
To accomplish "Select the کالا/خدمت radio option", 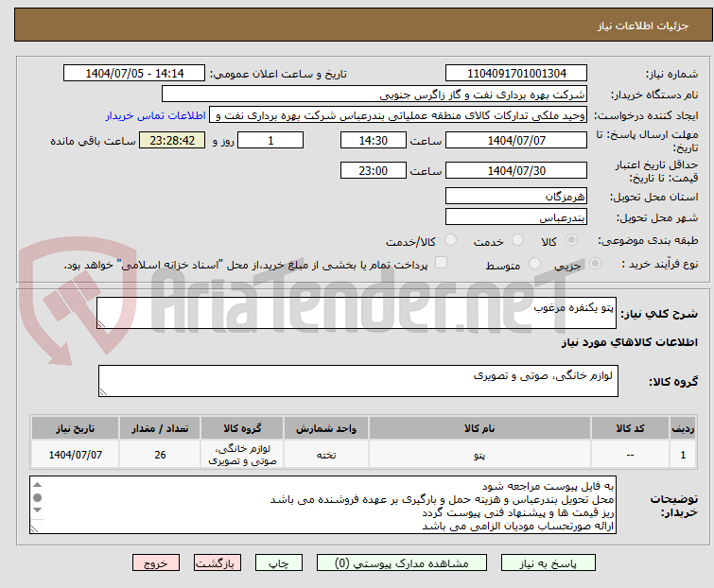I will click(x=450, y=240).
